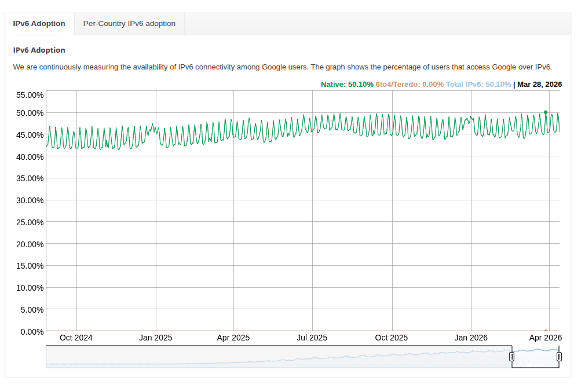Image resolution: width=585 pixels, height=392 pixels.
Task: Switch to the Per-Country IPv6 adoption tab
Action: pyautogui.click(x=129, y=24)
